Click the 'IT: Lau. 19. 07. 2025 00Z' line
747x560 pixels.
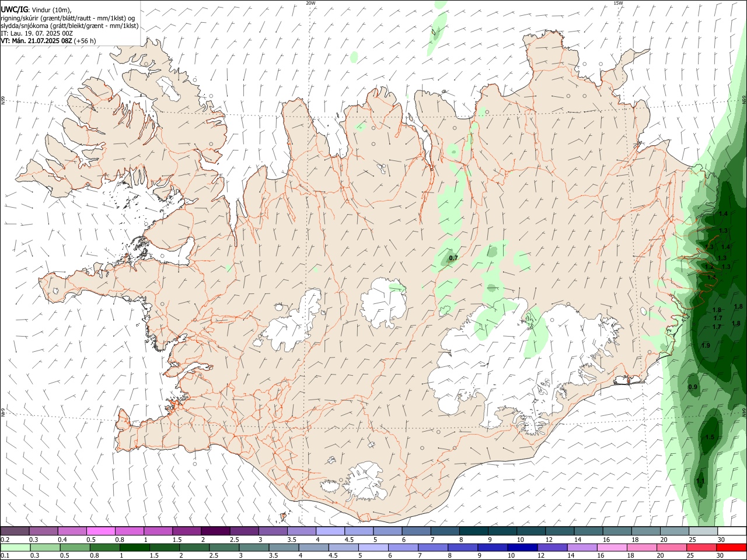37,33
